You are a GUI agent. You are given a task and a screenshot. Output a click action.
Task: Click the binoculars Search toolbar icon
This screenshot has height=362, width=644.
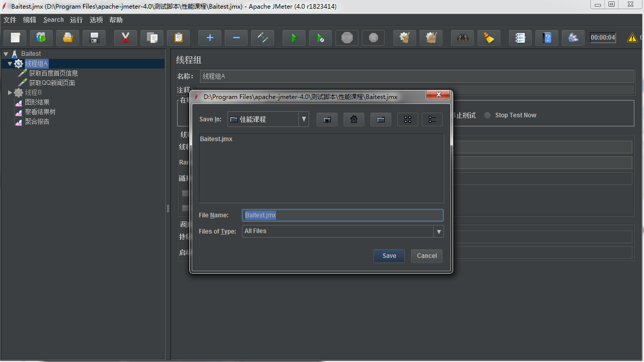[462, 38]
